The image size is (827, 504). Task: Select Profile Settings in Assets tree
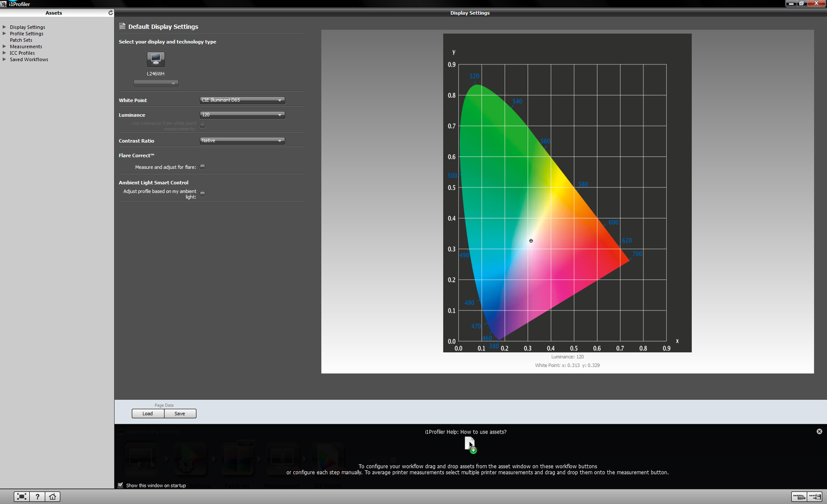click(x=26, y=34)
